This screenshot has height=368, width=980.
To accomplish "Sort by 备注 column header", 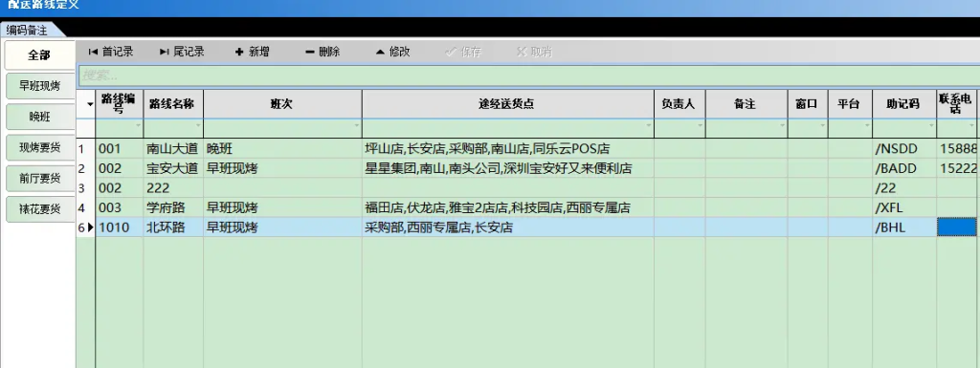I will (x=746, y=104).
